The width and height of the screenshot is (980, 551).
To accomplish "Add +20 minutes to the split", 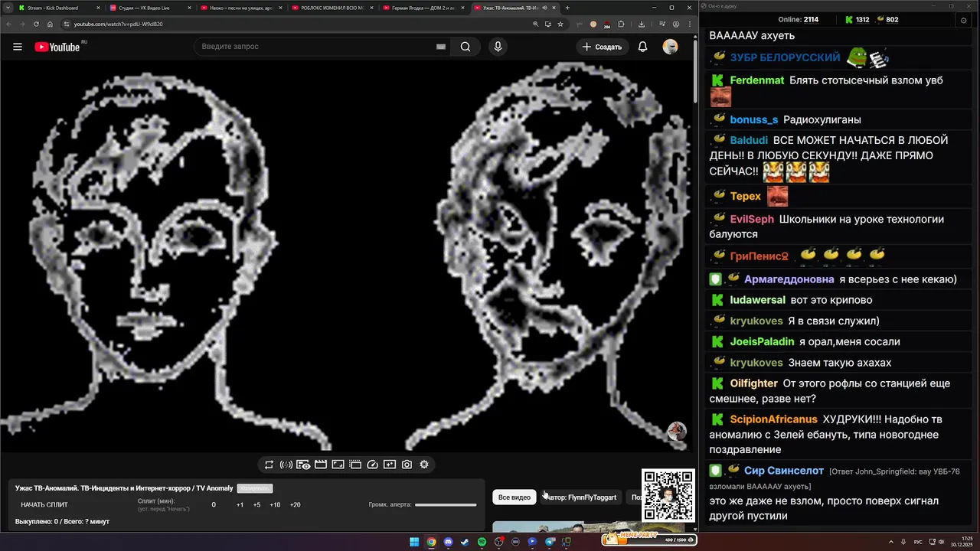I will [x=295, y=505].
